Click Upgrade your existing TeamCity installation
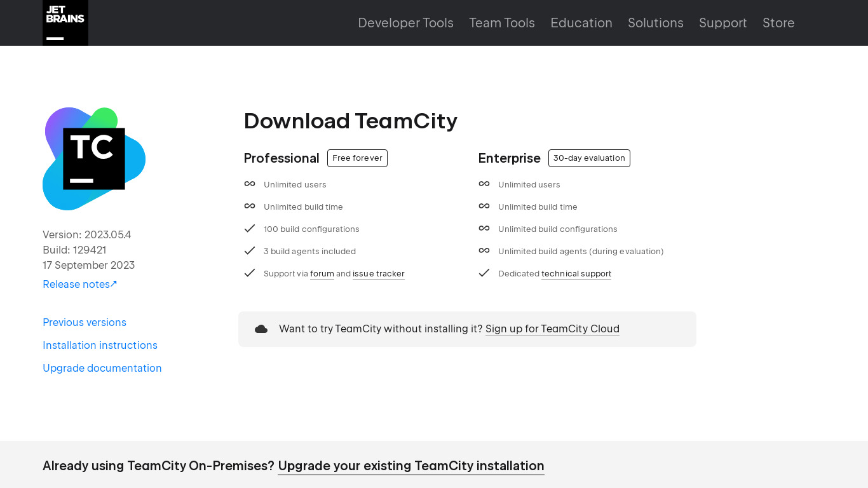 click(x=411, y=466)
